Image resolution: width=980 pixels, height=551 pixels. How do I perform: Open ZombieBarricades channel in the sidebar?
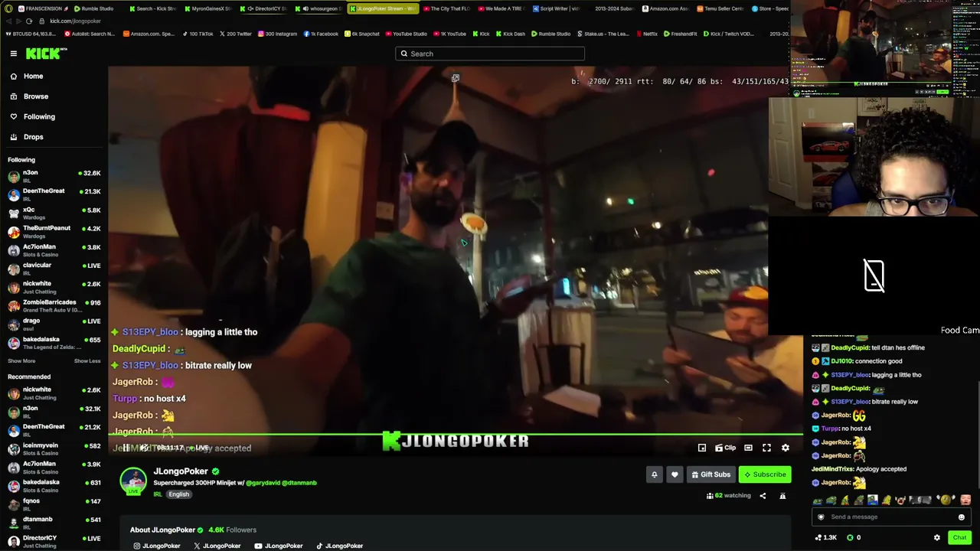pos(54,305)
